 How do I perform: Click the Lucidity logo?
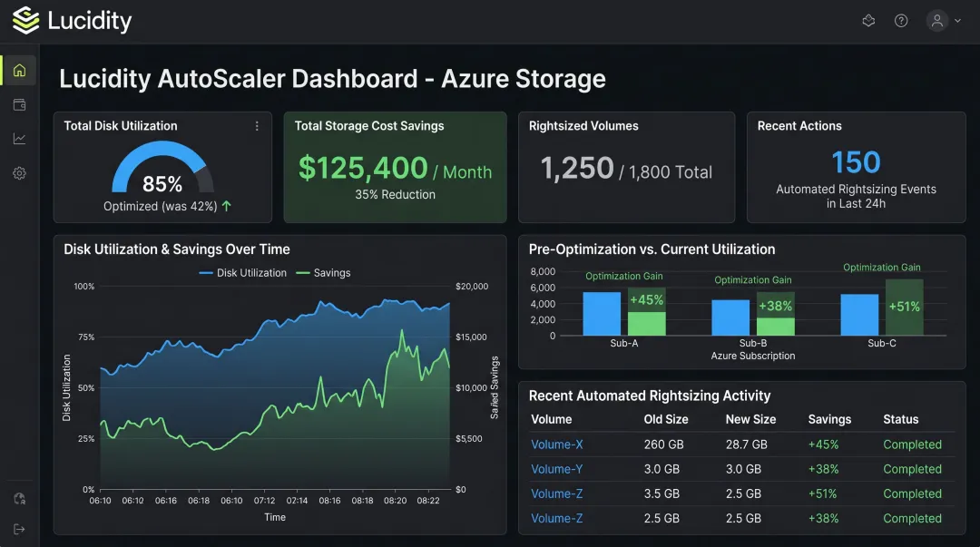tap(72, 21)
